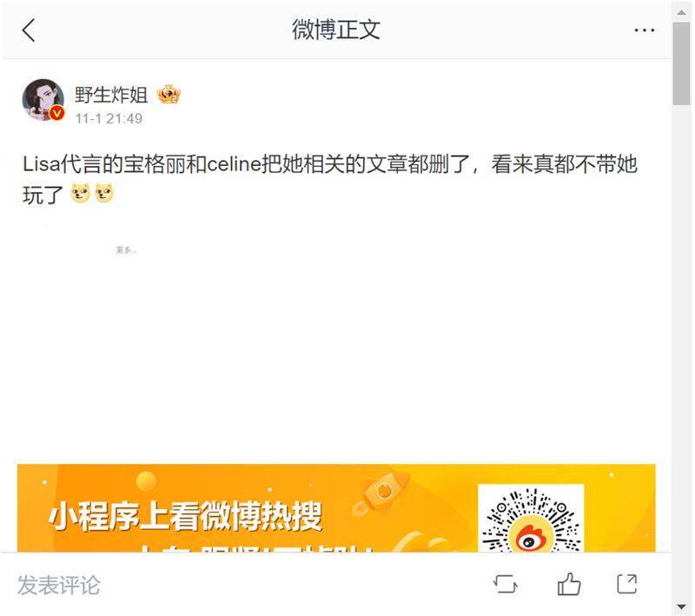The height and width of the screenshot is (616, 695).
Task: Click the vertical scrollbar thumb
Action: [681, 63]
